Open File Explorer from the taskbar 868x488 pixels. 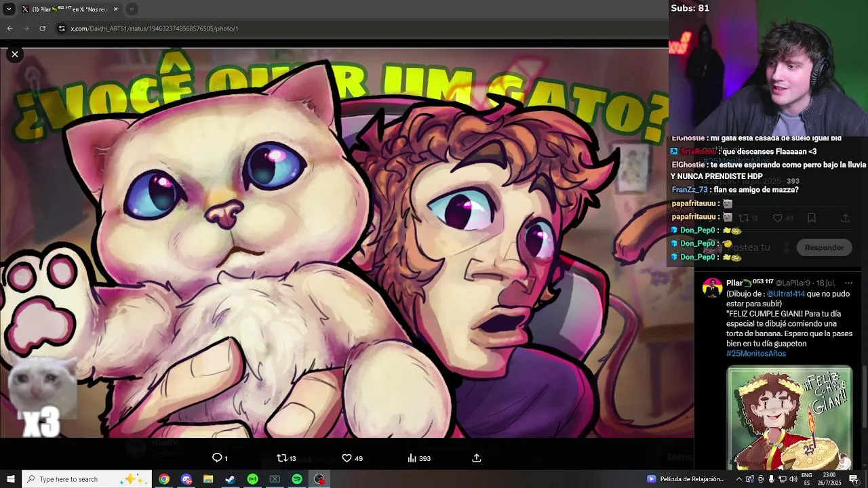click(x=208, y=479)
